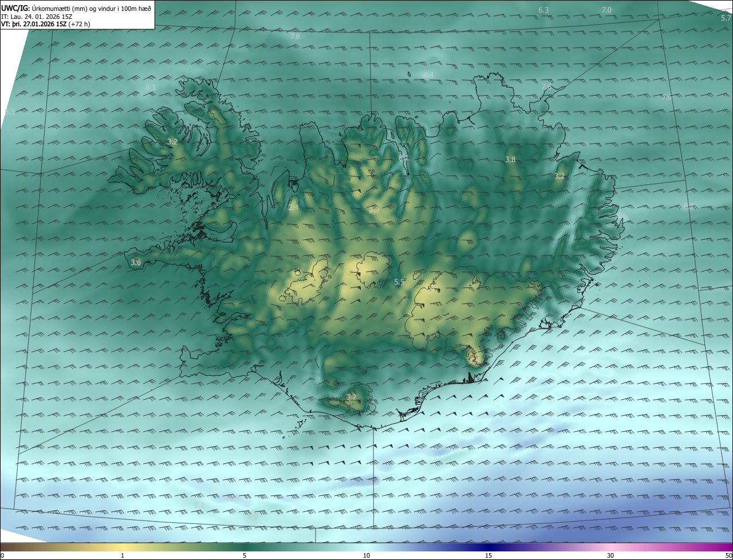This screenshot has height=560, width=733.
Task: Click the 7.8 value label
Action: click(x=295, y=37)
